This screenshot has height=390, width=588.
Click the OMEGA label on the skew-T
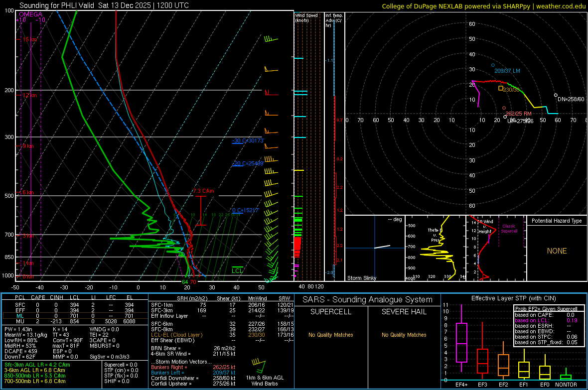(x=31, y=14)
